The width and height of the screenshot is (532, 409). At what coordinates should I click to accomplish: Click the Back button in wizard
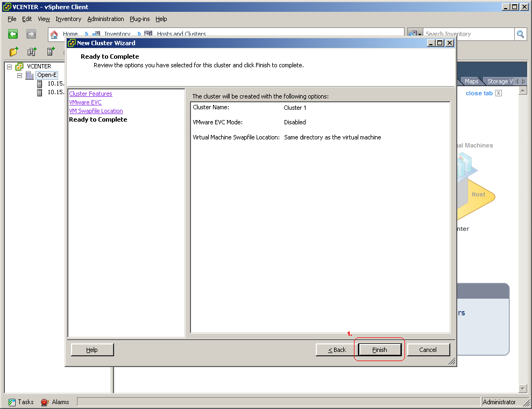coord(337,350)
